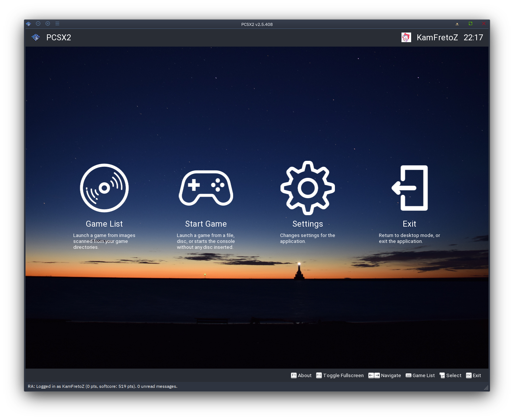Click the Exit door-arrow icon
The height and width of the screenshot is (420, 514).
coord(410,188)
